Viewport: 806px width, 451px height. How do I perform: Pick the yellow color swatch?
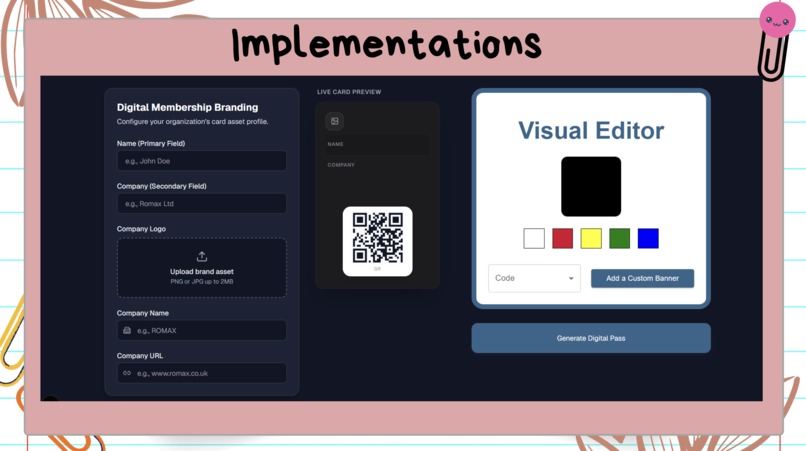point(591,239)
